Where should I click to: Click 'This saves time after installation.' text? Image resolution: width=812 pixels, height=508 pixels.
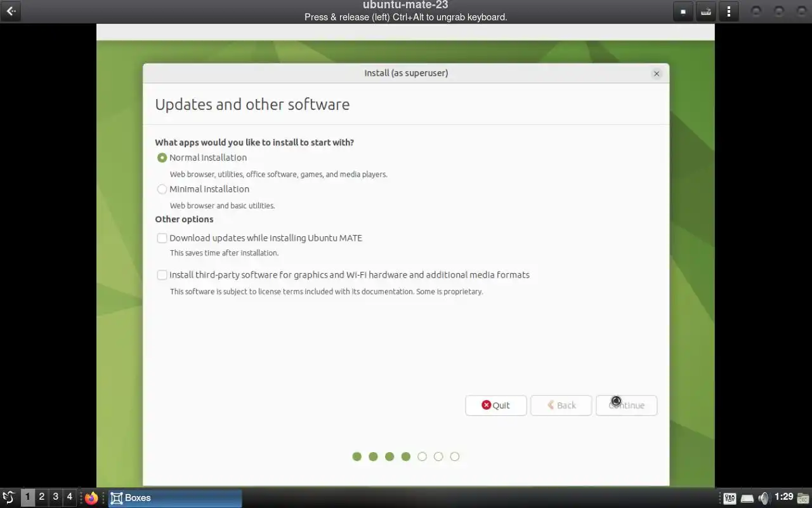[224, 253]
